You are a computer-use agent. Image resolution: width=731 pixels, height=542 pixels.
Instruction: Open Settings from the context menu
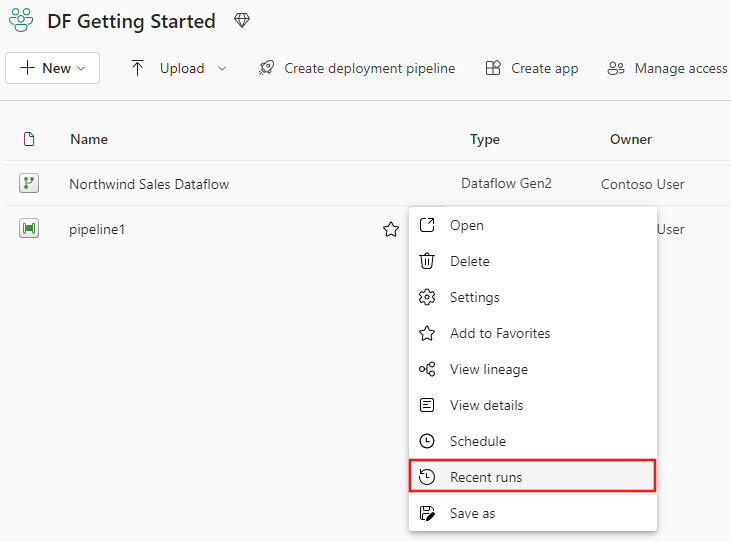pyautogui.click(x=474, y=297)
